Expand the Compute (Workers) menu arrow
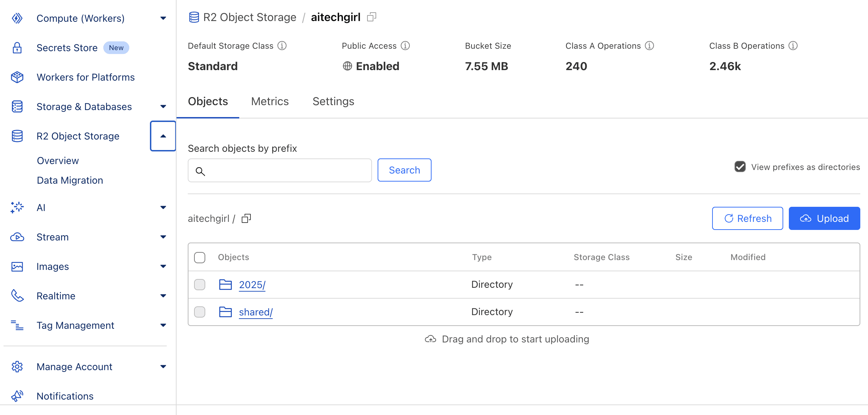Screen dimensions: 868x415 163,18
